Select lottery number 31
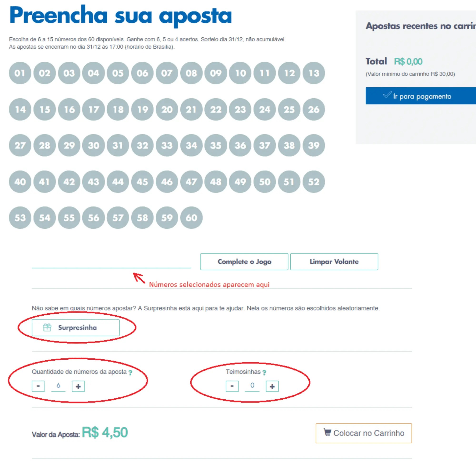The height and width of the screenshot is (476, 476). 118,146
